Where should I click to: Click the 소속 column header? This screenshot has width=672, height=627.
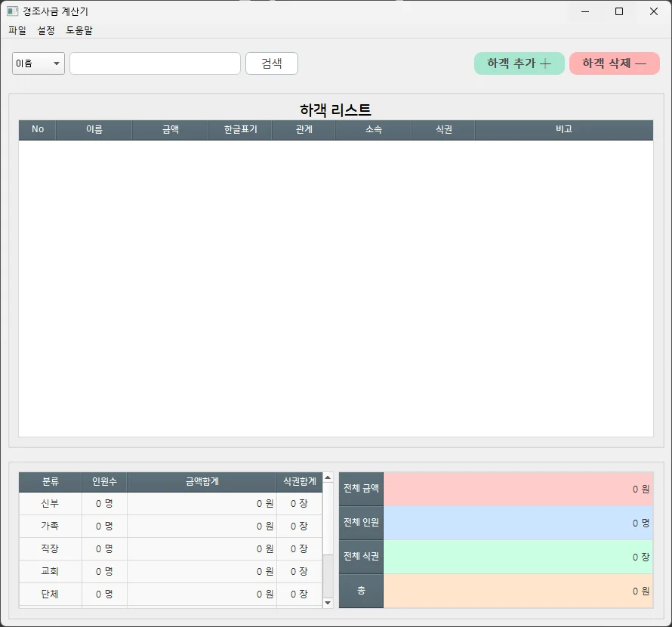tap(373, 129)
